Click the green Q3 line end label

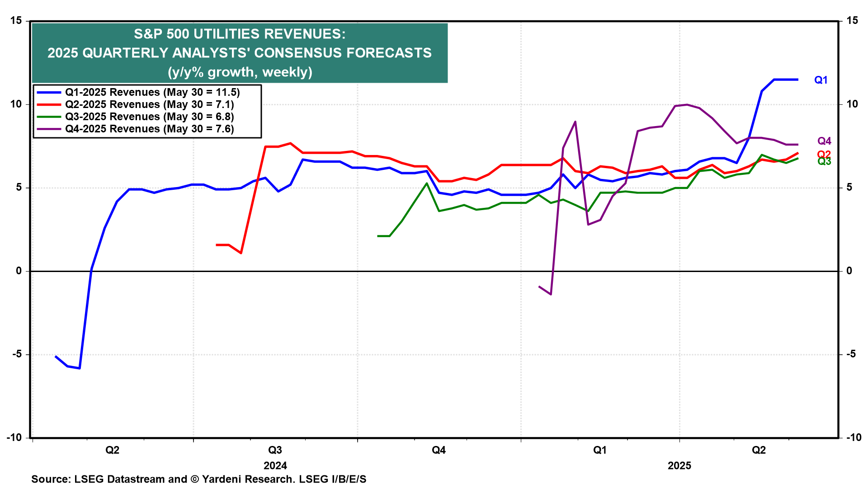824,162
